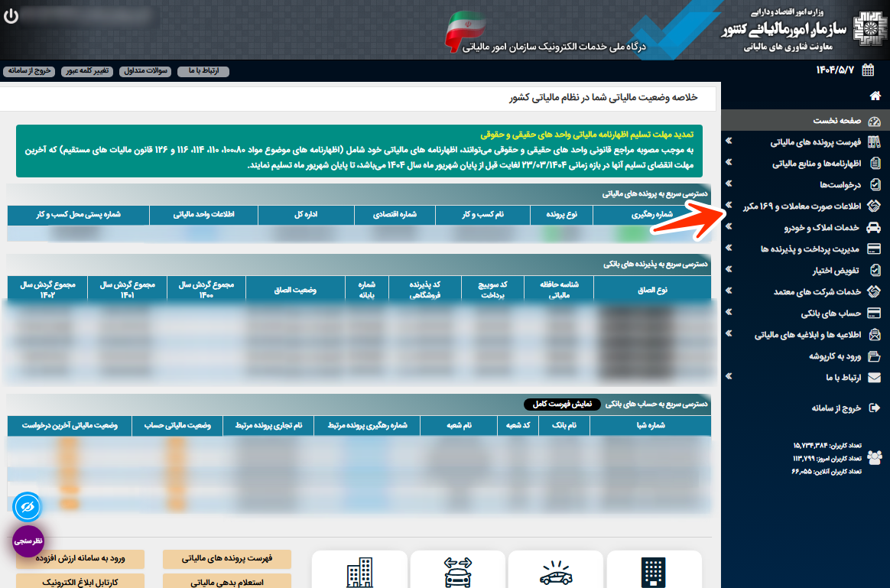The width and height of the screenshot is (890, 588).
Task: Click the نوع پرونده column header
Action: click(x=561, y=215)
